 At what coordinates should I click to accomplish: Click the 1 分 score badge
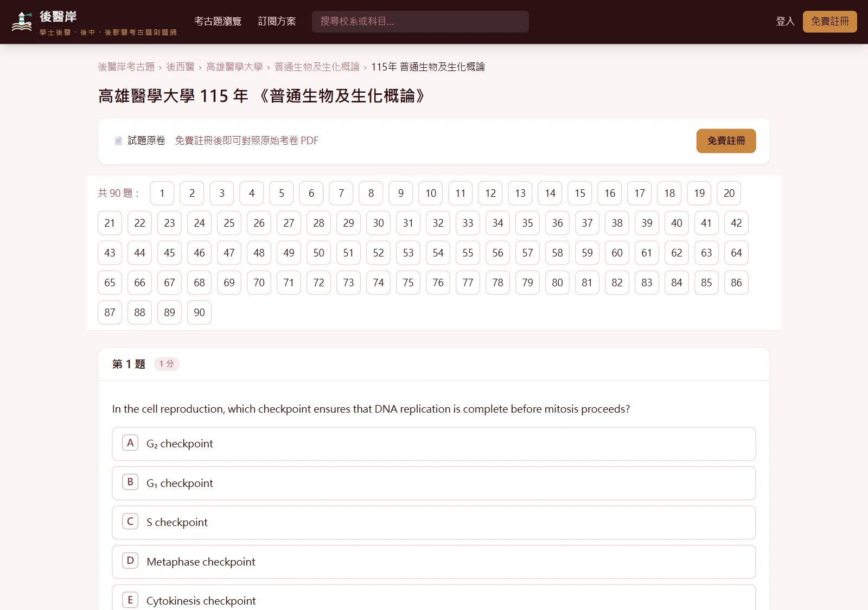tap(167, 364)
